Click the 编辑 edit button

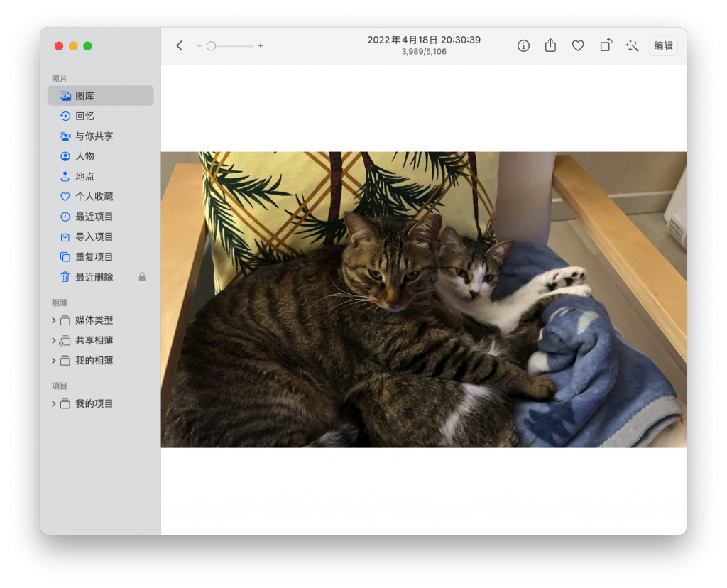click(x=664, y=45)
